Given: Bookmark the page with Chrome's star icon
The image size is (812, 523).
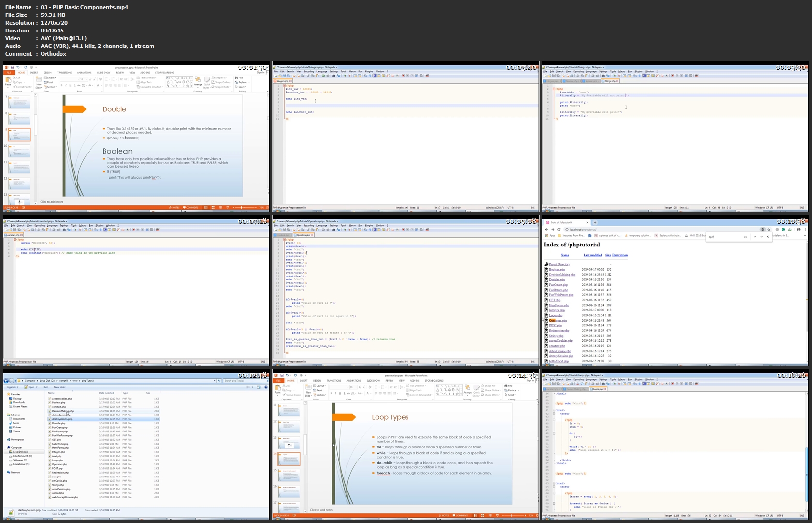Looking at the screenshot, I should click(x=769, y=230).
